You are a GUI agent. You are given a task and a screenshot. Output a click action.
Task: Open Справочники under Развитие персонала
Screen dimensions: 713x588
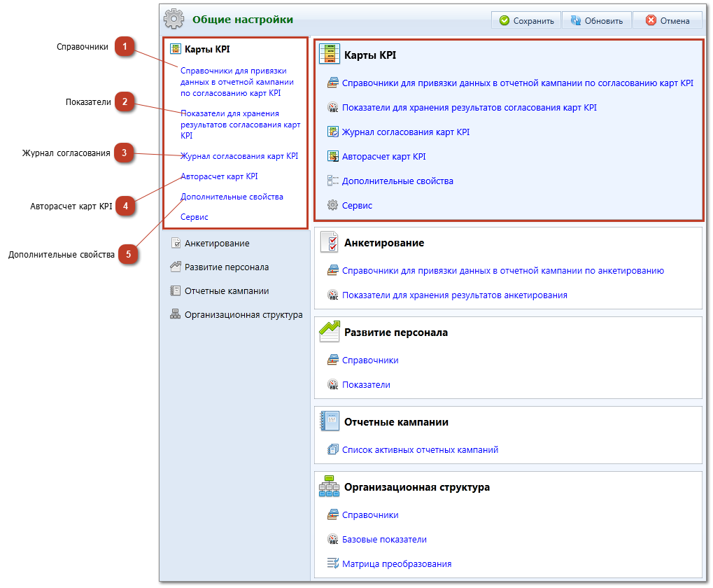coord(370,360)
